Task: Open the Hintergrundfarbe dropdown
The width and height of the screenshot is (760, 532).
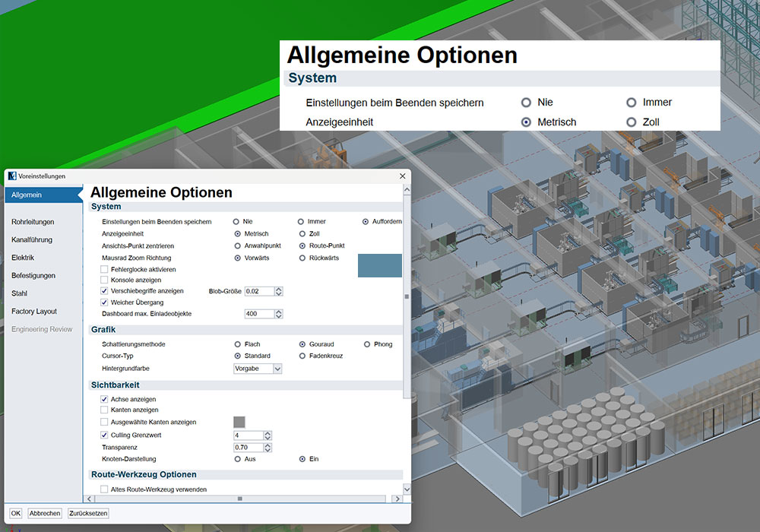Action: 277,369
